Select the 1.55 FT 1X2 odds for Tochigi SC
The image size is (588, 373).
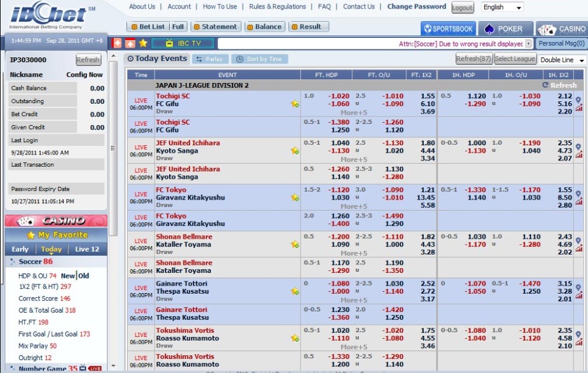coord(427,96)
